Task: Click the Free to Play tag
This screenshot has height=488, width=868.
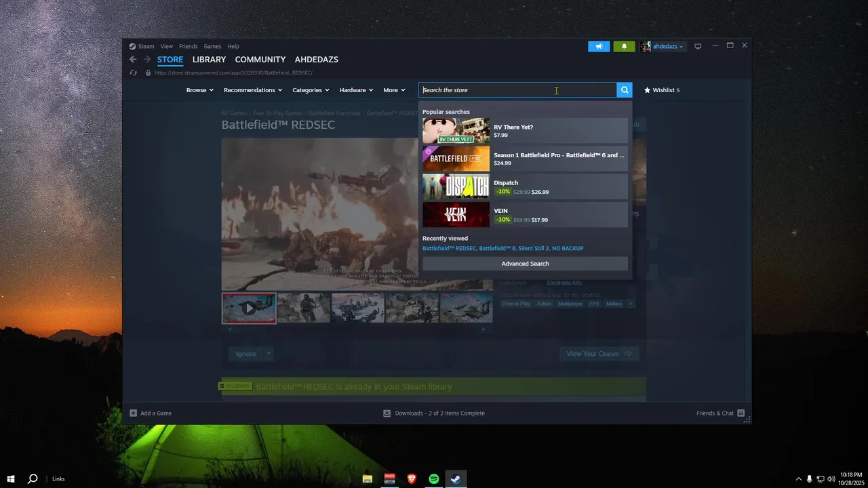Action: 517,304
